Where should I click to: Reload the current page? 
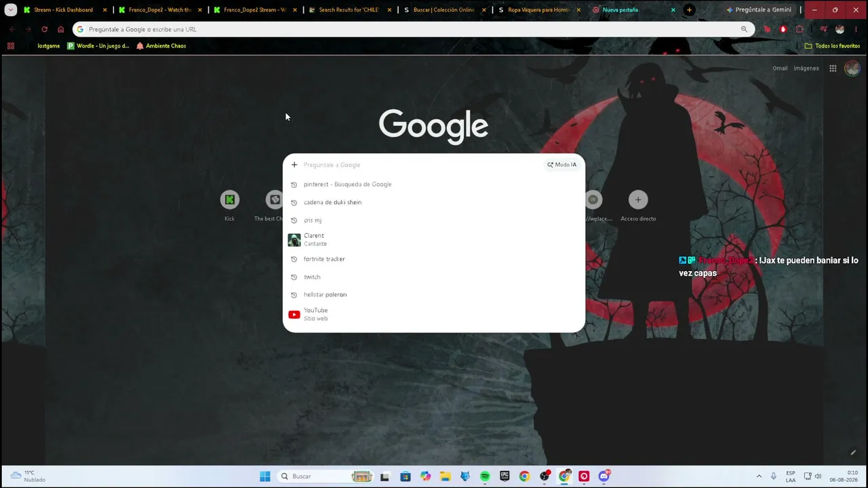pos(45,29)
